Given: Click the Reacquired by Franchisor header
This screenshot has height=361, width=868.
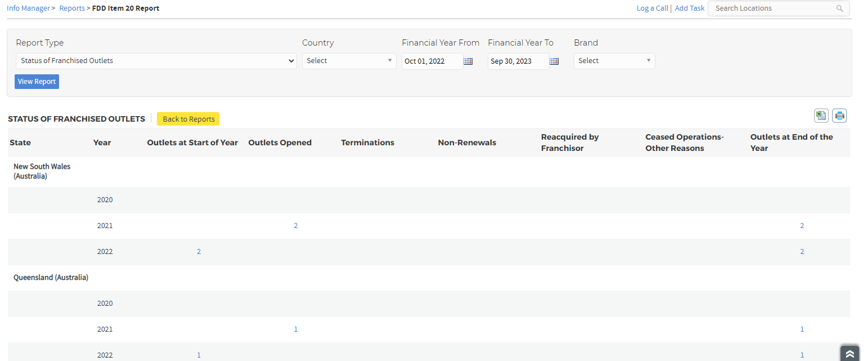Looking at the screenshot, I should coord(570,142).
